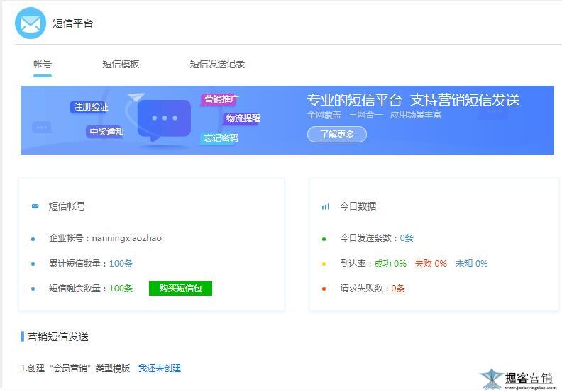Screen dimensions: 562x392
Task: Click the green 购买短信包 button
Action: (181, 289)
